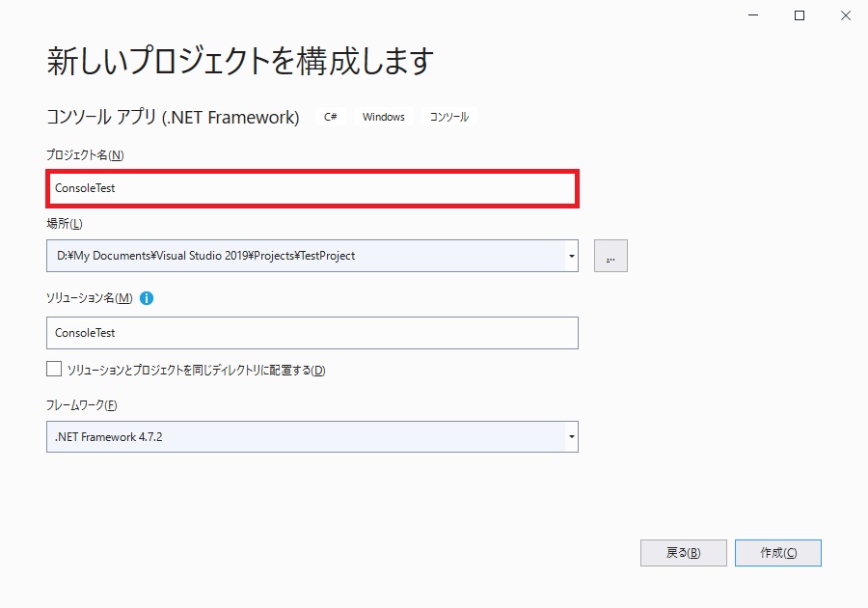The height and width of the screenshot is (608, 868).
Task: Maximize the dialog window
Action: (x=800, y=15)
